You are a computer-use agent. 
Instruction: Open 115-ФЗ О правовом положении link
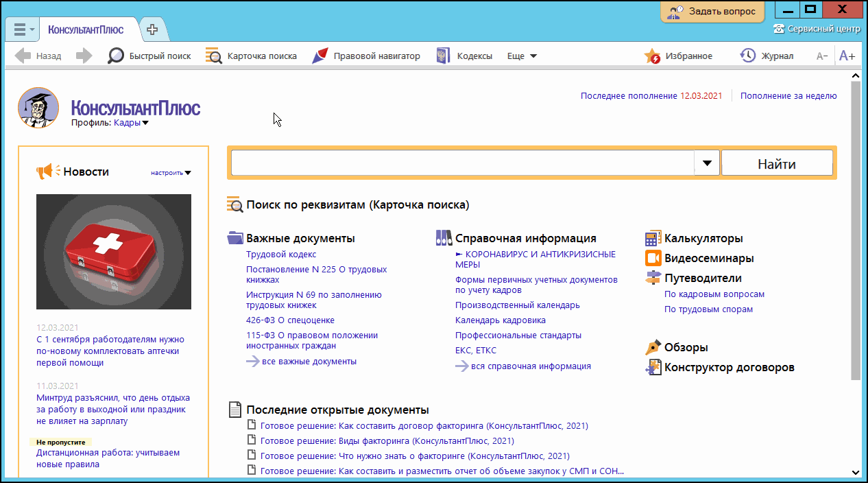[312, 340]
